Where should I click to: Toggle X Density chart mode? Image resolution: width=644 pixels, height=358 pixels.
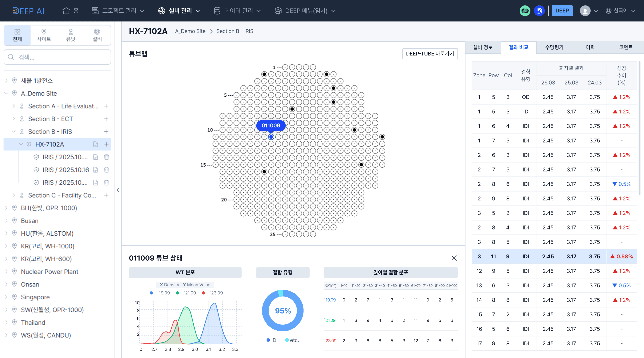pos(169,285)
